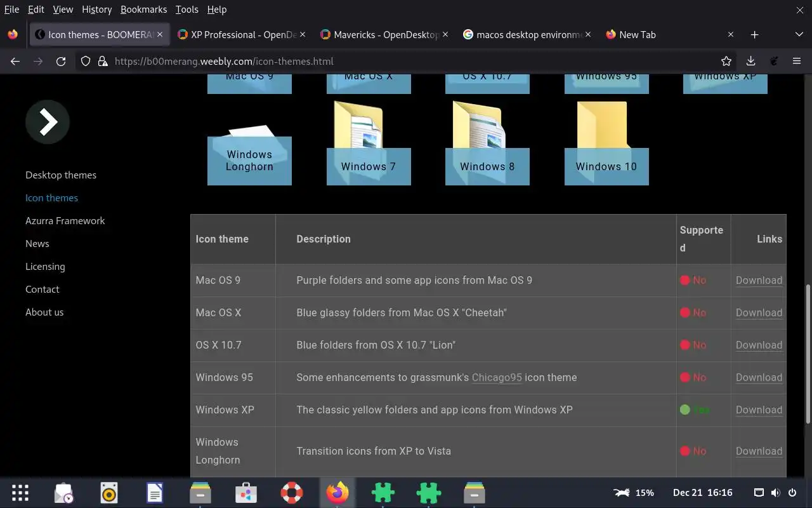Reload the current page
Viewport: 812px width, 508px height.
click(61, 61)
